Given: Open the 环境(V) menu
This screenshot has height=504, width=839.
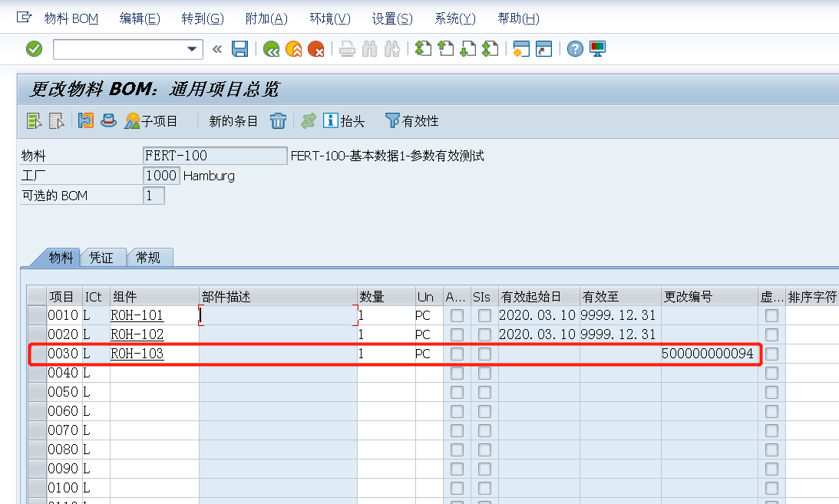Looking at the screenshot, I should [x=330, y=18].
